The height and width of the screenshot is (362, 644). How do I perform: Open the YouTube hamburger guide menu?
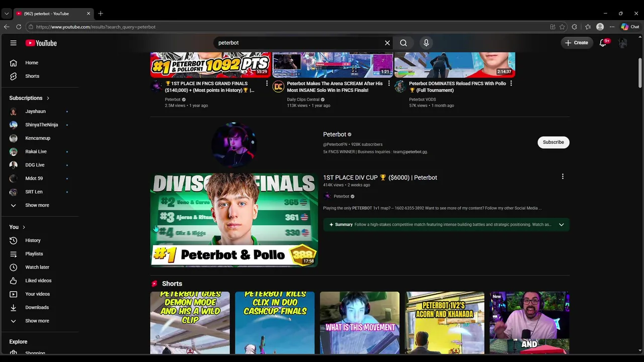(x=14, y=43)
